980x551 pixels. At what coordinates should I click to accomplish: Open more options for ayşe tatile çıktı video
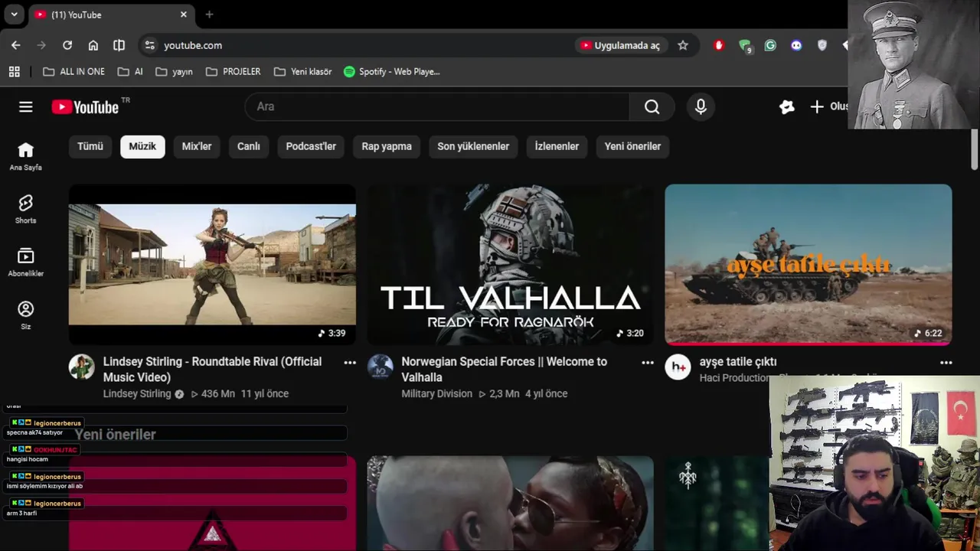tap(946, 363)
